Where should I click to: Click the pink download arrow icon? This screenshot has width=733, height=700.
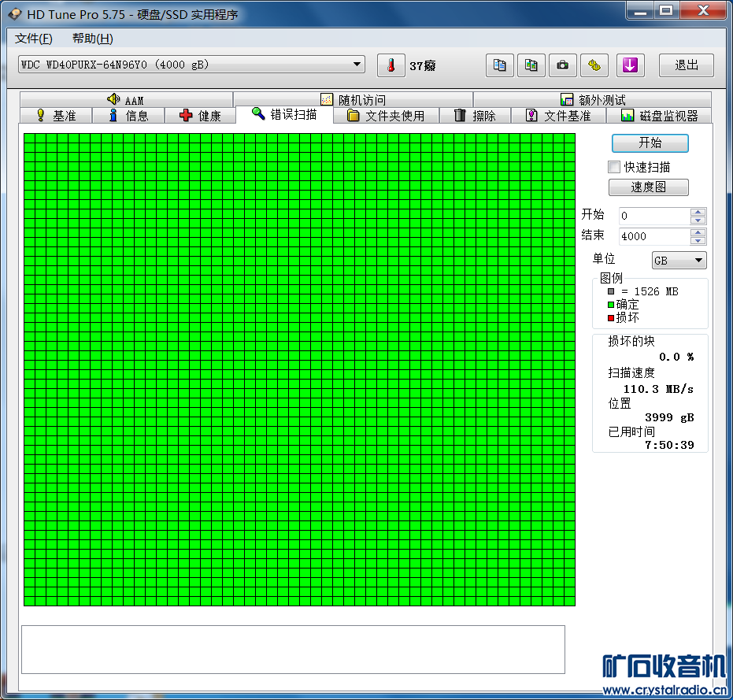tap(630, 65)
